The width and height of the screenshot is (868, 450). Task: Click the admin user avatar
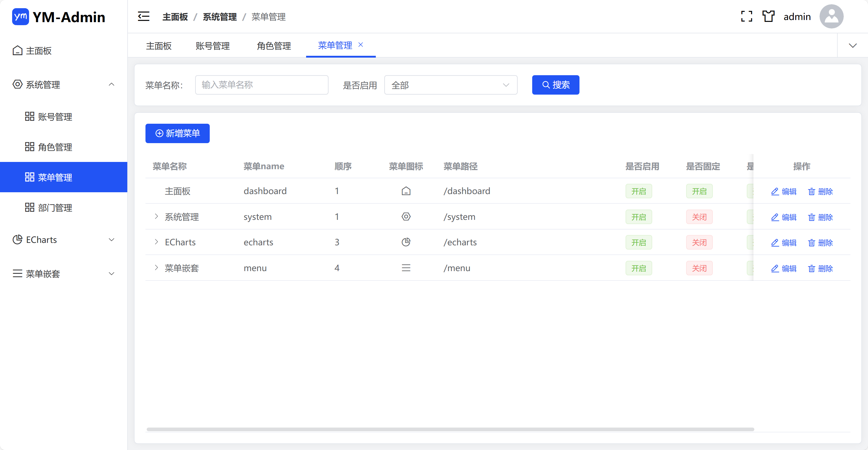pyautogui.click(x=831, y=16)
